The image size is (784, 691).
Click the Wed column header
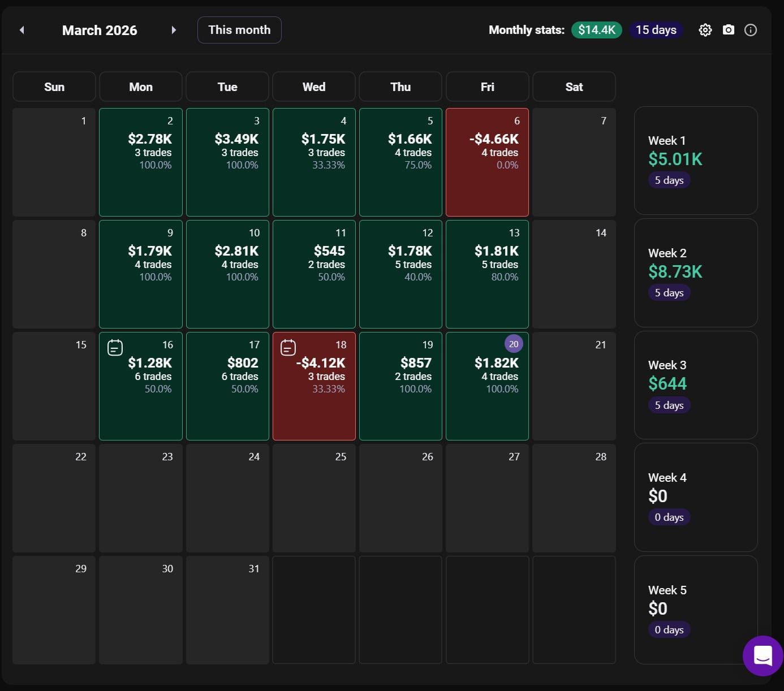(314, 87)
